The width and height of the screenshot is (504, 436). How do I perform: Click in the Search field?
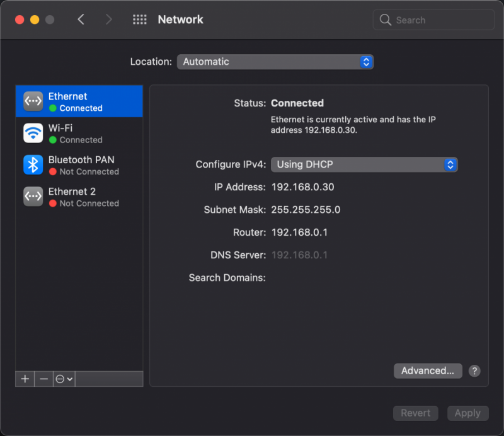coord(441,20)
